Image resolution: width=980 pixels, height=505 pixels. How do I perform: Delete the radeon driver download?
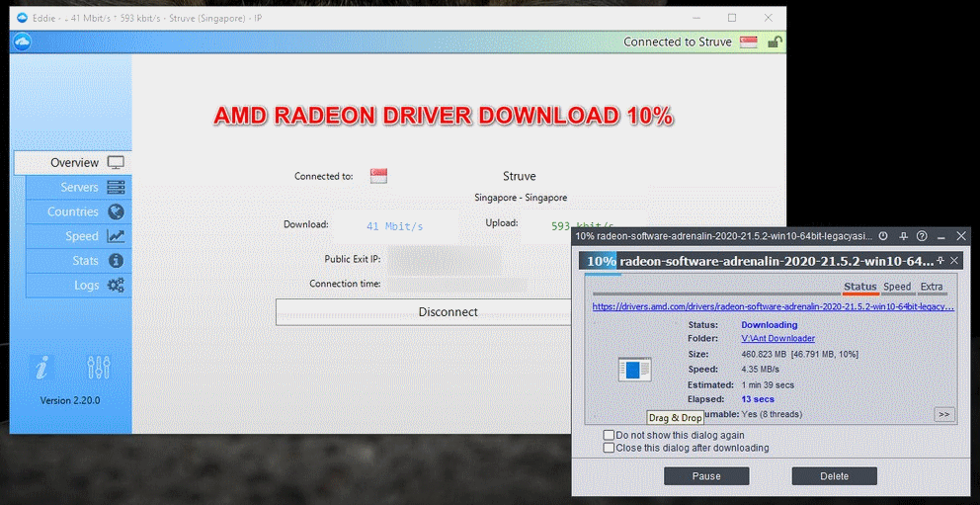pos(835,475)
